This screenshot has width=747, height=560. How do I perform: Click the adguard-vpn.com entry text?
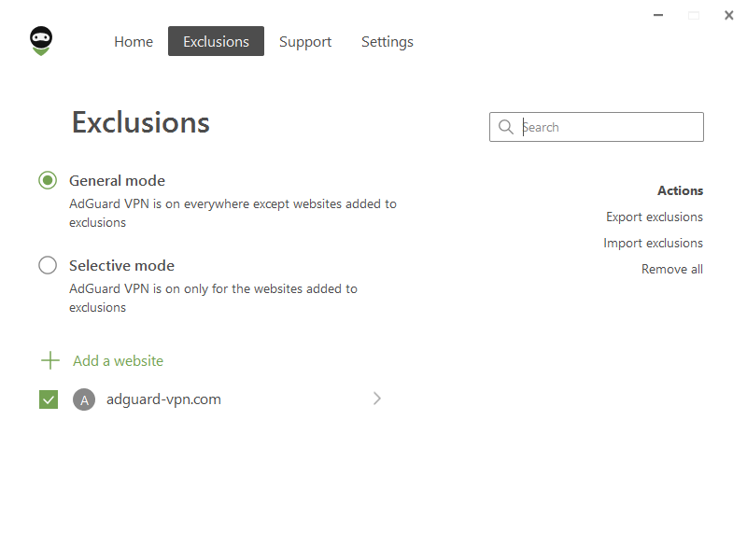coord(163,399)
